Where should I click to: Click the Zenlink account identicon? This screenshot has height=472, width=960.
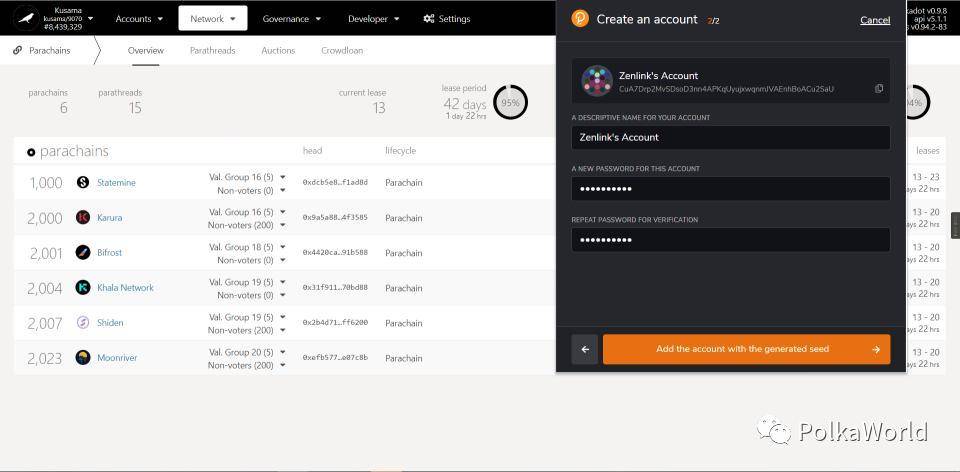pyautogui.click(x=597, y=81)
